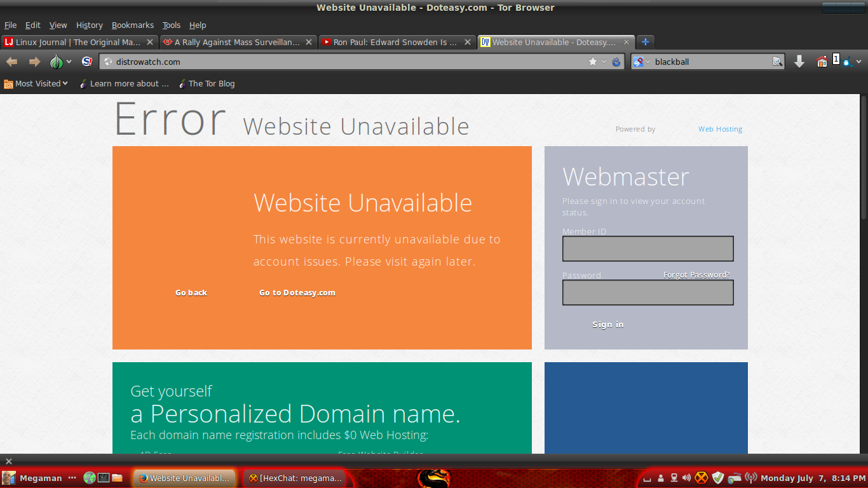
Task: Open a new tab with plus button
Action: pos(645,42)
